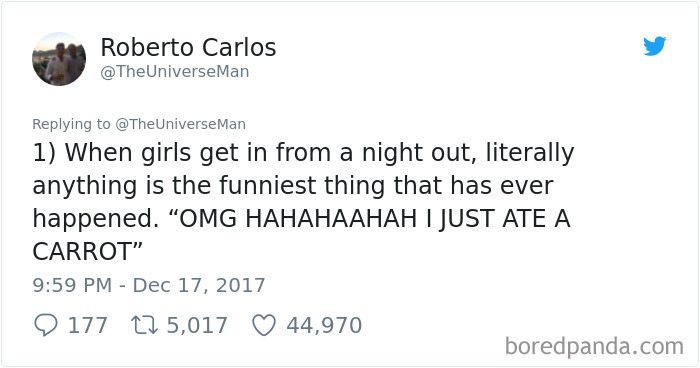700x368 pixels.
Task: Click the word CARROT in the tweet
Action: (x=82, y=251)
